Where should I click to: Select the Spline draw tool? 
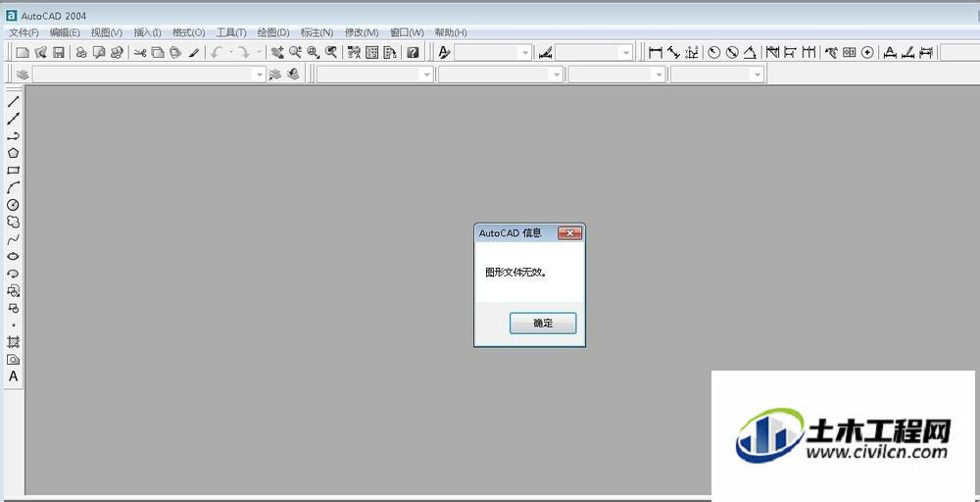(13, 239)
